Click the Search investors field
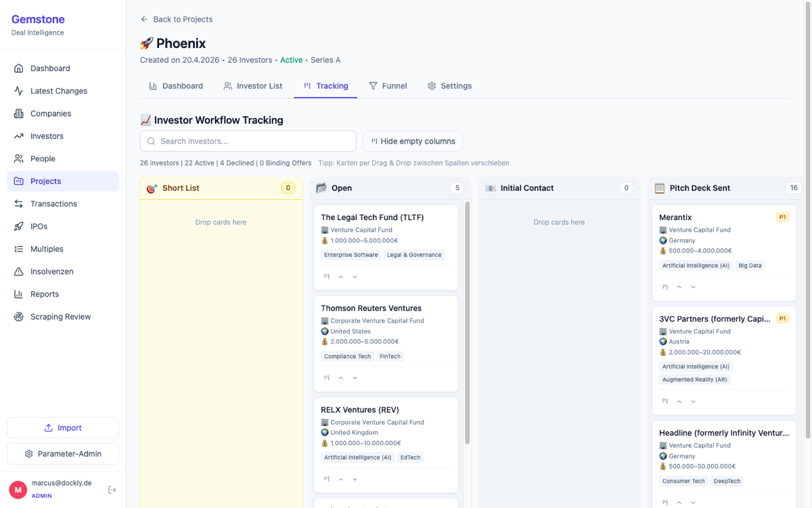 [248, 141]
